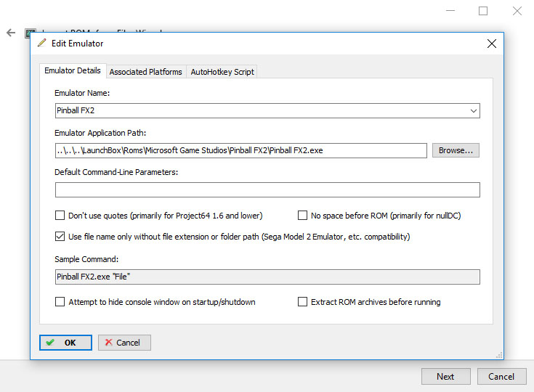Open the Associated Platforms tab
The width and height of the screenshot is (534, 392).
click(146, 72)
